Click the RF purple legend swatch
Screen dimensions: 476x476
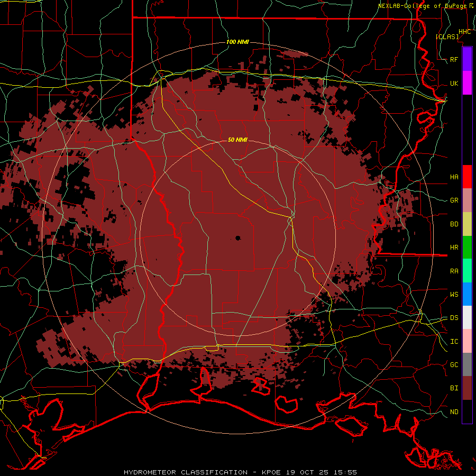point(467,59)
